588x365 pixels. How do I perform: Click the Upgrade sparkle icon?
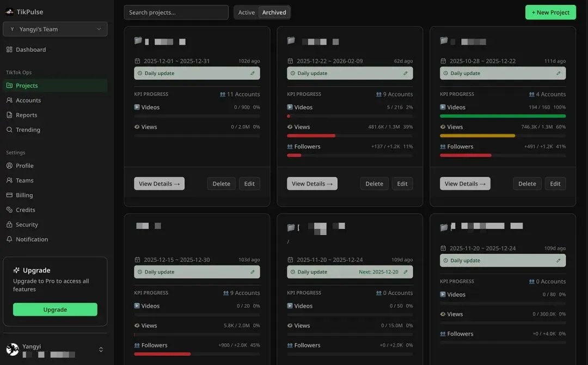(16, 270)
